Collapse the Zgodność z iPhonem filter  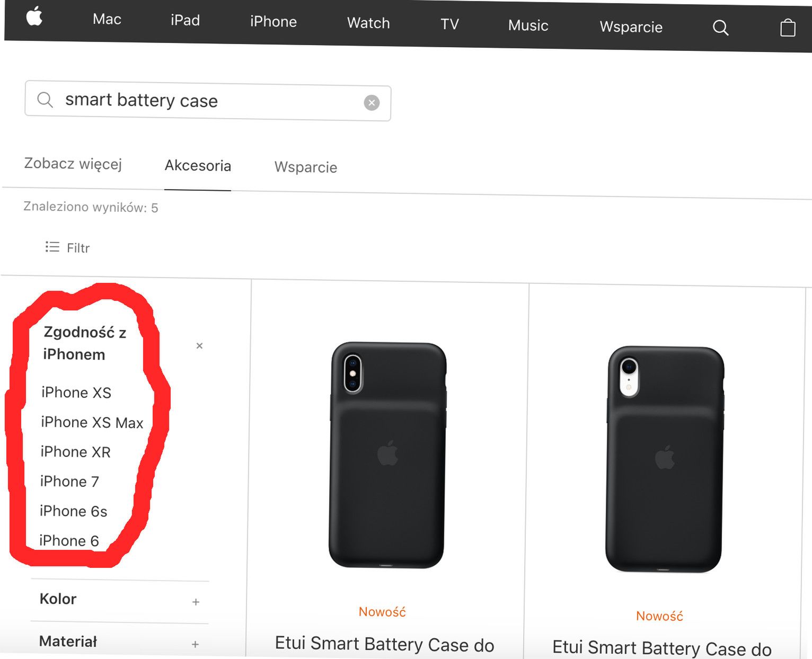(x=199, y=346)
